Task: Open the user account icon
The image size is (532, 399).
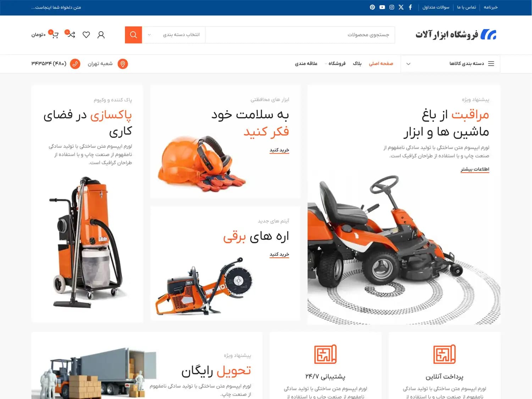Action: pyautogui.click(x=101, y=35)
